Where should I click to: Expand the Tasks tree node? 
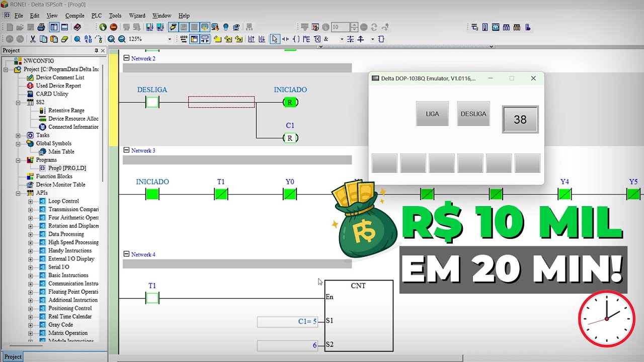[18, 135]
